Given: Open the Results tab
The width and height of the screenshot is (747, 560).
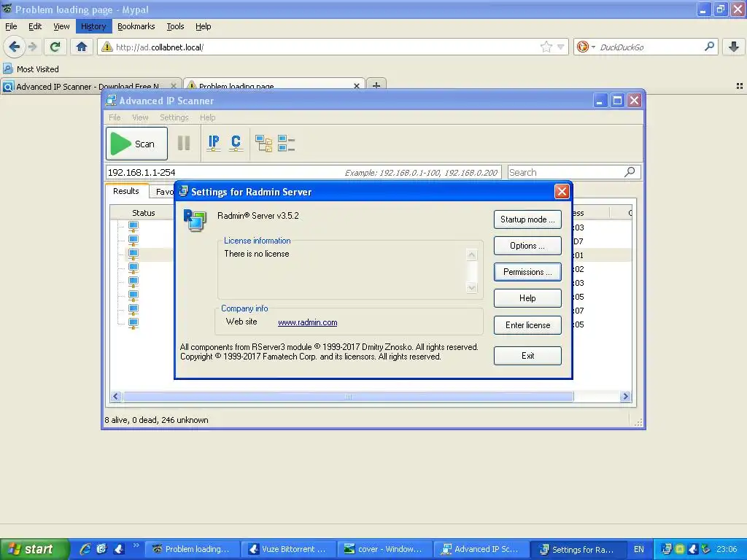Looking at the screenshot, I should click(126, 191).
